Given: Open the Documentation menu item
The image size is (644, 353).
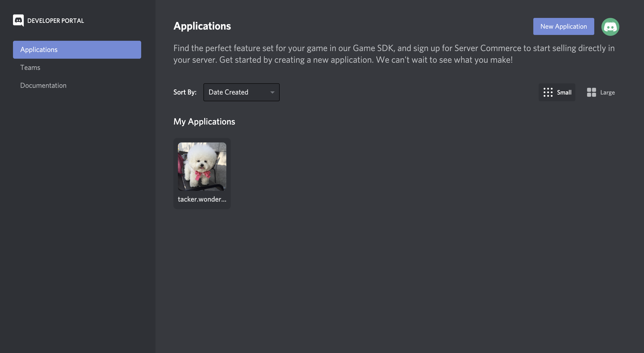Looking at the screenshot, I should pyautogui.click(x=43, y=85).
